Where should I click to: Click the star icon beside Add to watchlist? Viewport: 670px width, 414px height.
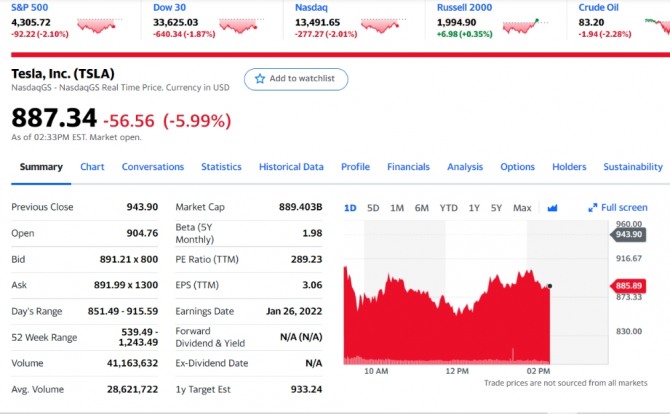260,78
